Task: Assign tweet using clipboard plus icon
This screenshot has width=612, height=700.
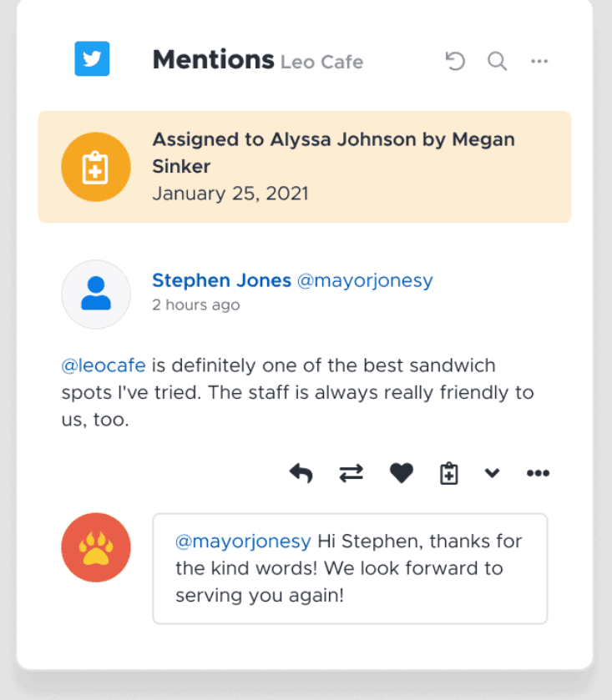Action: tap(449, 473)
